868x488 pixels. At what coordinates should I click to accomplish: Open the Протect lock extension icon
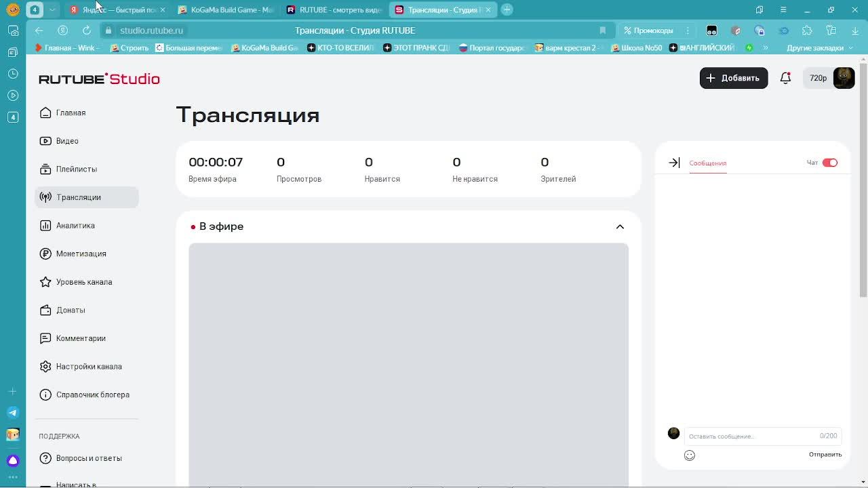point(759,30)
